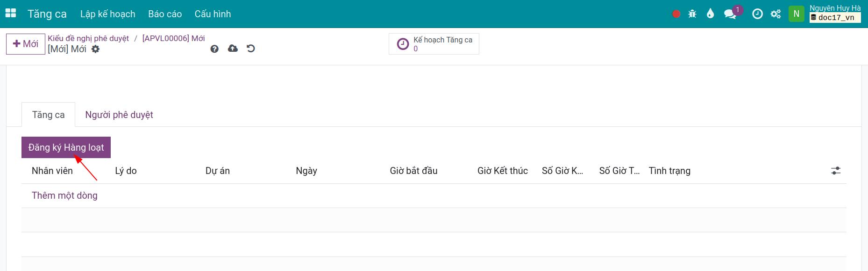The height and width of the screenshot is (271, 868).
Task: Sort by the Nhân viên column header
Action: point(52,171)
